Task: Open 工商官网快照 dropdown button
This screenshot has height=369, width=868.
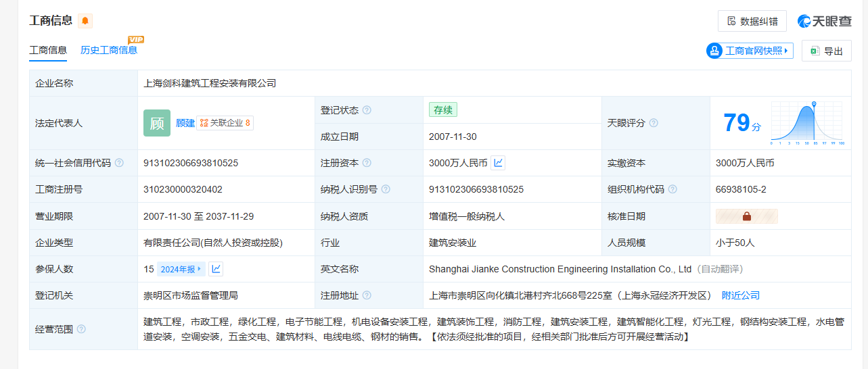Action: pyautogui.click(x=750, y=51)
